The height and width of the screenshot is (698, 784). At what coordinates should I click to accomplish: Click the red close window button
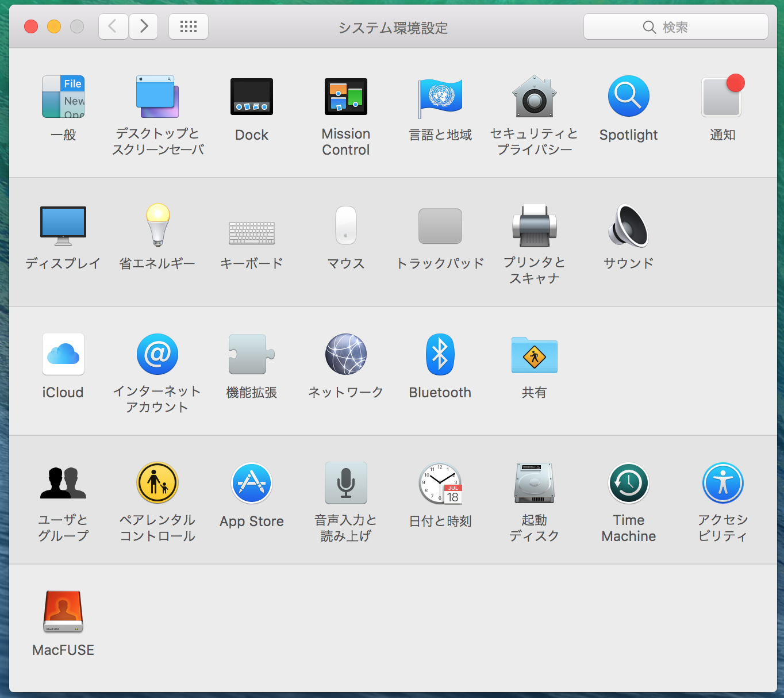tap(31, 26)
